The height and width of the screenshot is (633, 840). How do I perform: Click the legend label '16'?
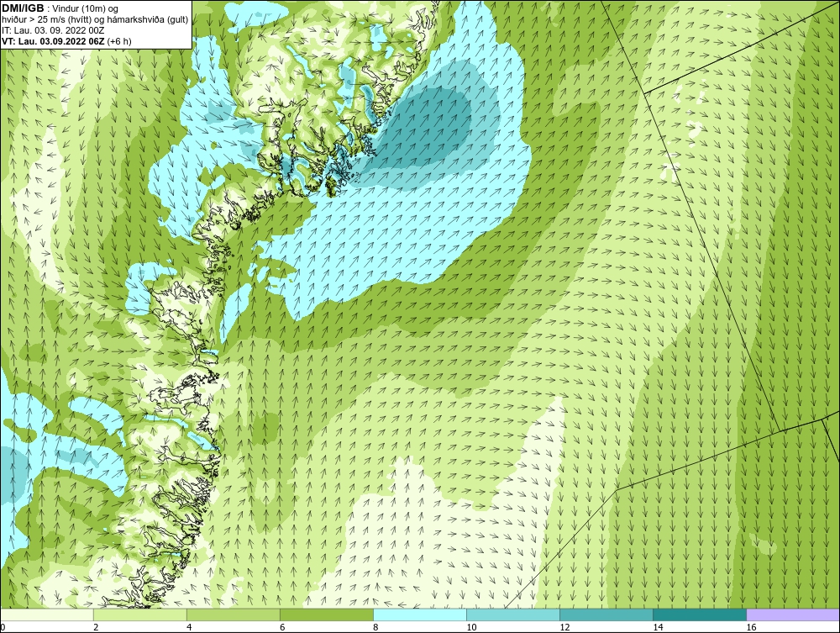click(751, 628)
